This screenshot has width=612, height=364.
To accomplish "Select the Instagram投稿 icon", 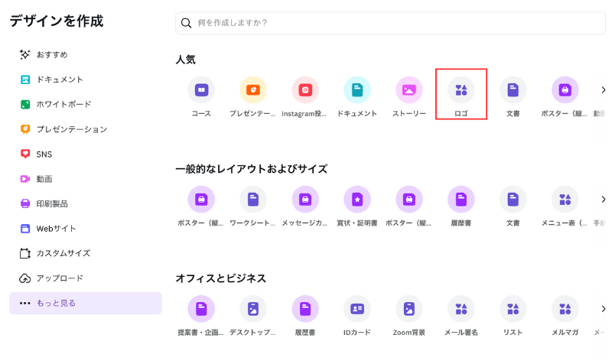I will pos(305,90).
